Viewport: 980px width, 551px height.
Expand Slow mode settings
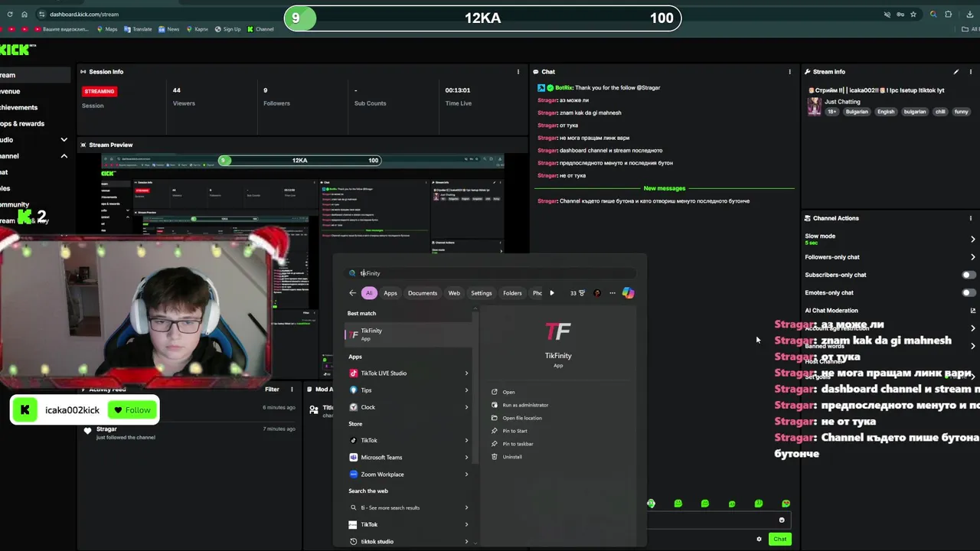coord(973,239)
